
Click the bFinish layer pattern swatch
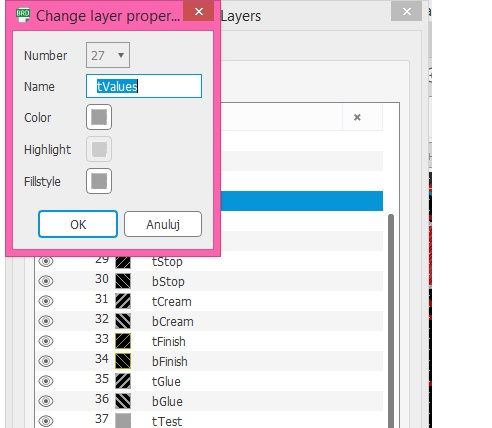click(x=123, y=361)
